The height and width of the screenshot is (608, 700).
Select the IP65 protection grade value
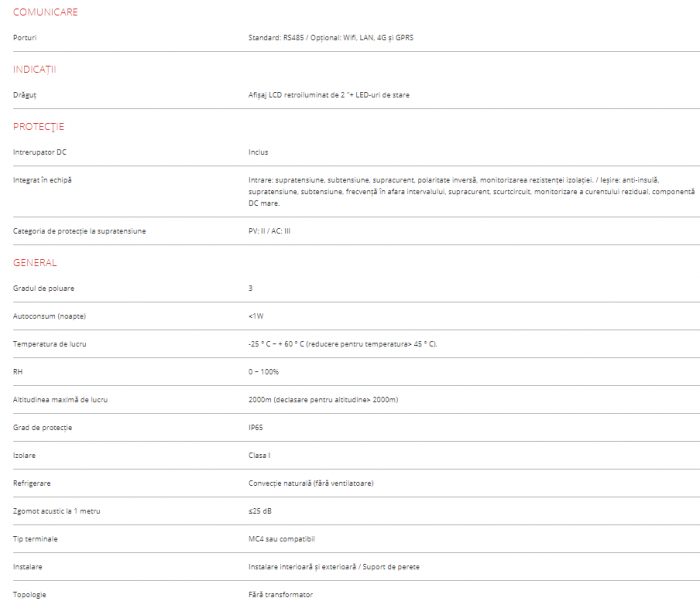pos(257,427)
